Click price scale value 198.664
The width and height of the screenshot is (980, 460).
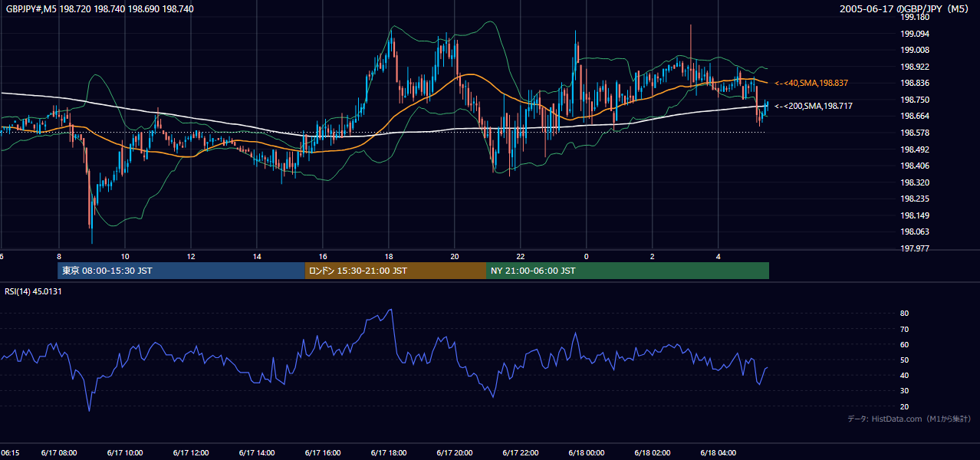pos(915,116)
